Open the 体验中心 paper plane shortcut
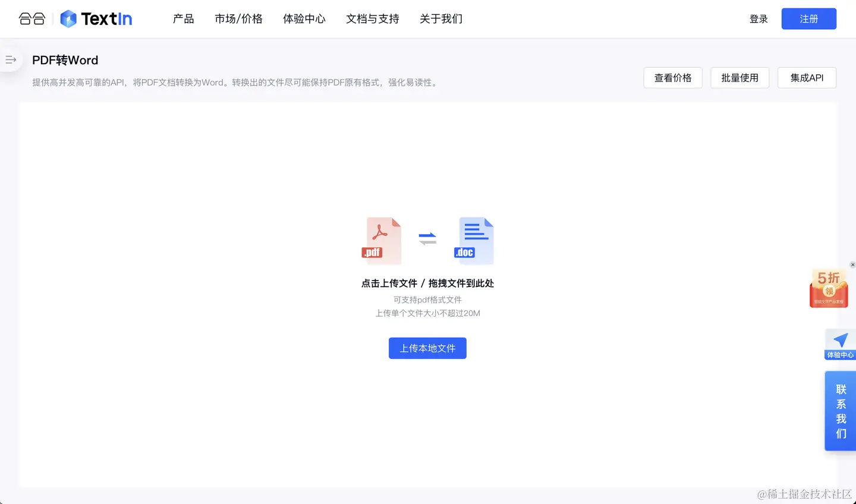This screenshot has width=856, height=504. click(x=840, y=344)
